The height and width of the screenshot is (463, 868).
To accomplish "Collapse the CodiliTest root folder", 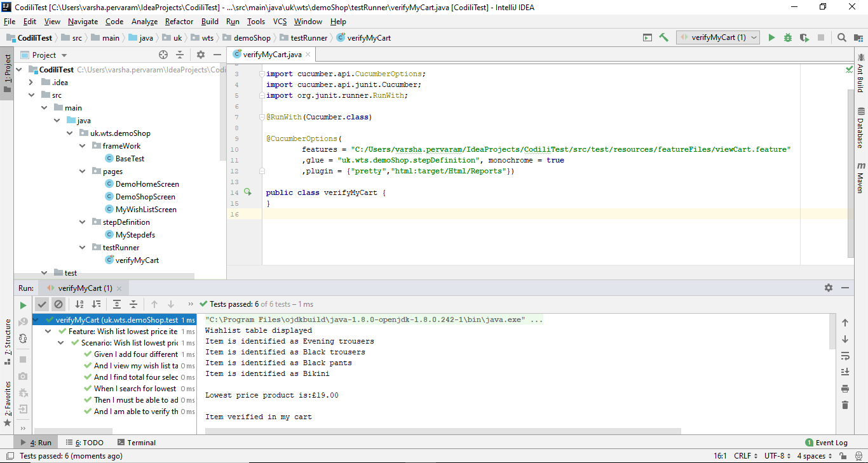I will pyautogui.click(x=19, y=70).
